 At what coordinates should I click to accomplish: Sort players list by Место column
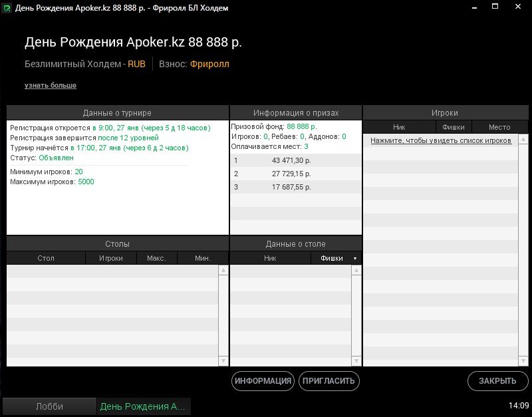coord(499,127)
